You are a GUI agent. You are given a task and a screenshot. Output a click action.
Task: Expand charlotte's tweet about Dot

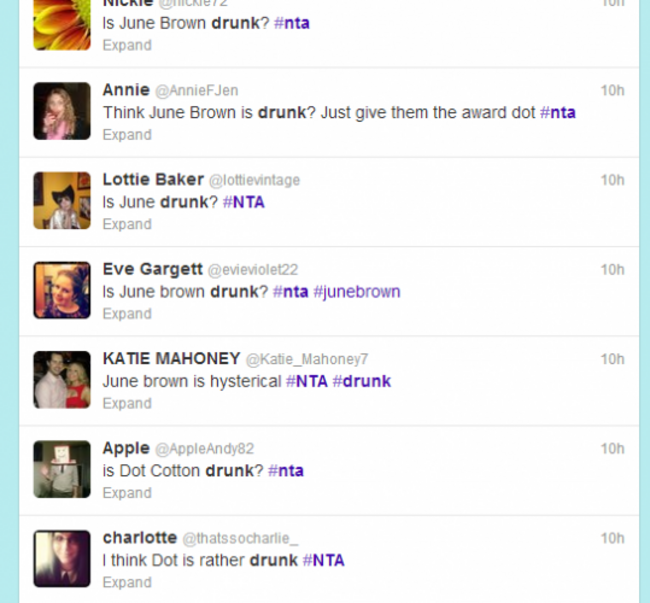coord(127,583)
